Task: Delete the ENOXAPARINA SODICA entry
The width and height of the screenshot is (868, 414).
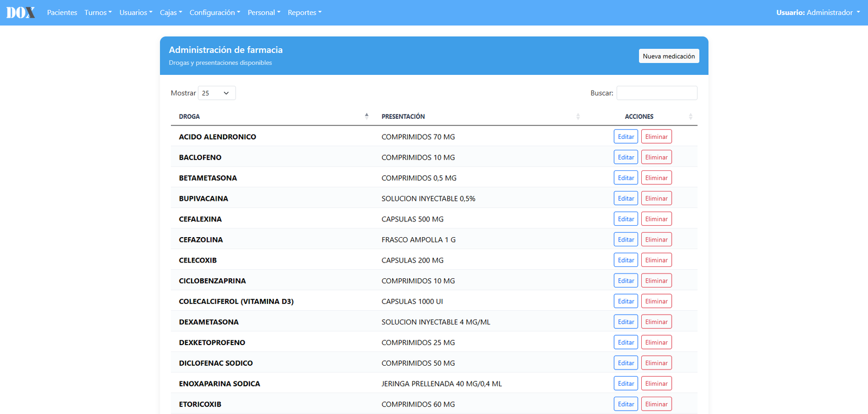Action: click(656, 384)
